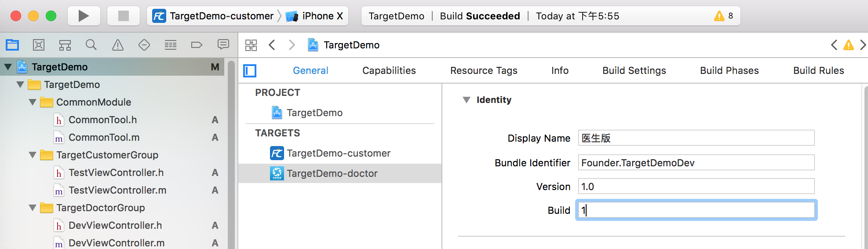The width and height of the screenshot is (868, 249).
Task: Open the Source Control navigator
Action: coord(39,44)
